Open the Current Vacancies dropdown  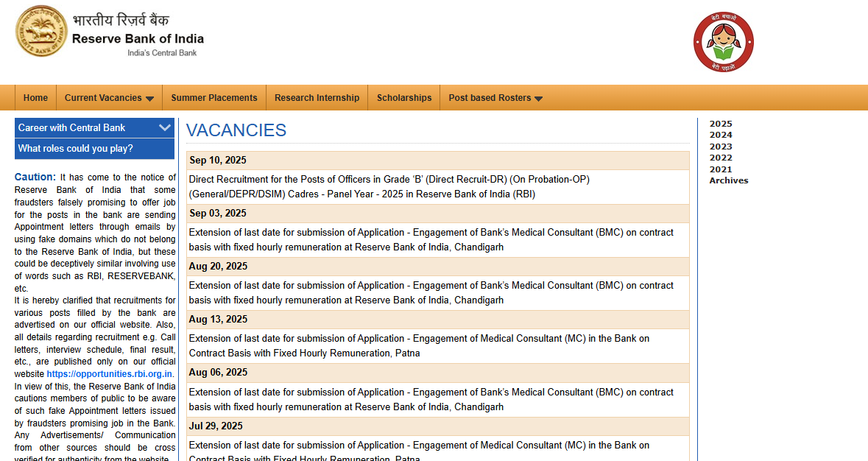109,97
